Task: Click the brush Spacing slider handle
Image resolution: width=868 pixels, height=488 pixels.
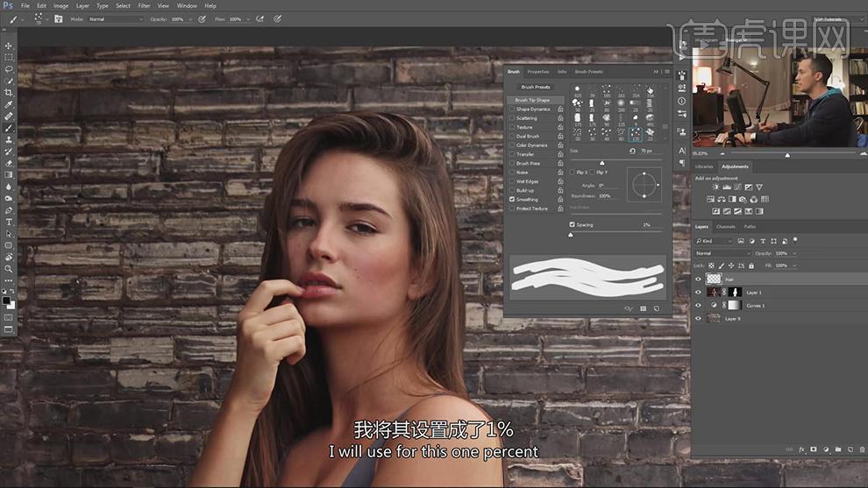Action: click(x=571, y=235)
